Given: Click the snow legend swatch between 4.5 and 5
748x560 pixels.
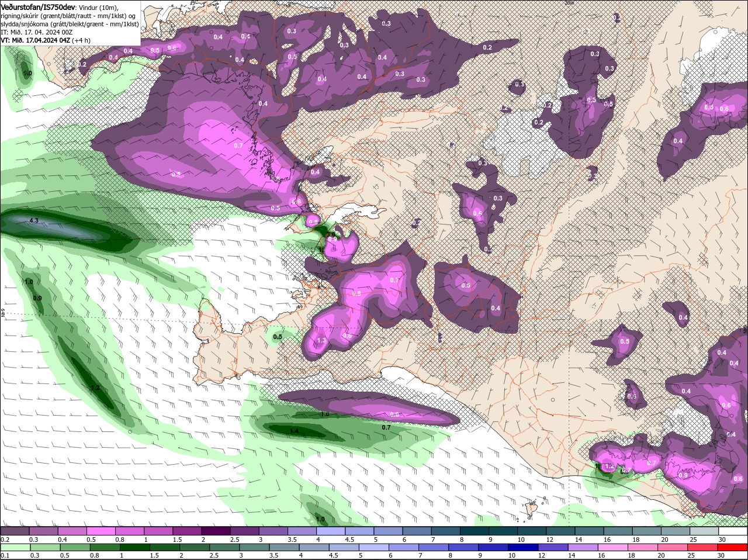Looking at the screenshot, I should point(359,531).
